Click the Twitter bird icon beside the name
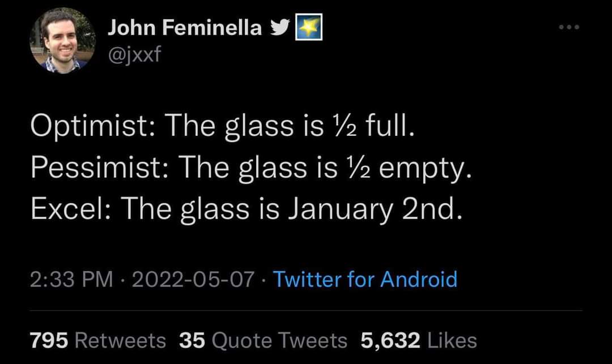The image size is (612, 364). [280, 27]
